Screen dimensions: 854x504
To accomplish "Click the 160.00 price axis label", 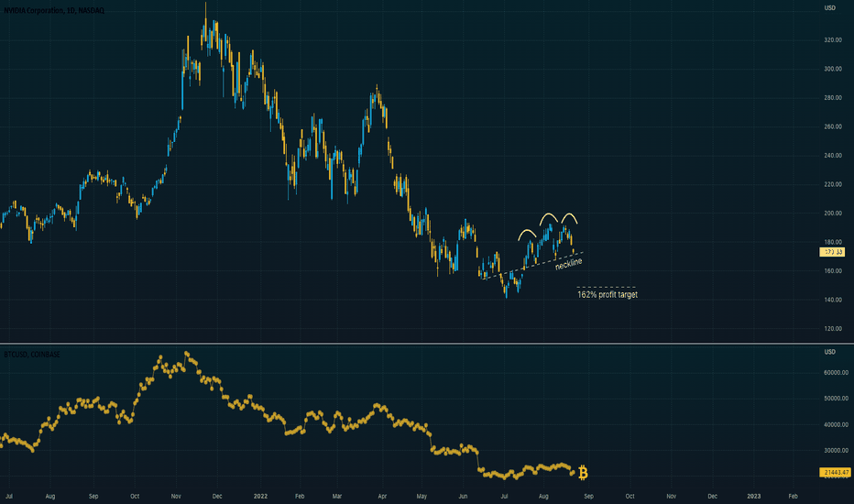I will 833,271.
